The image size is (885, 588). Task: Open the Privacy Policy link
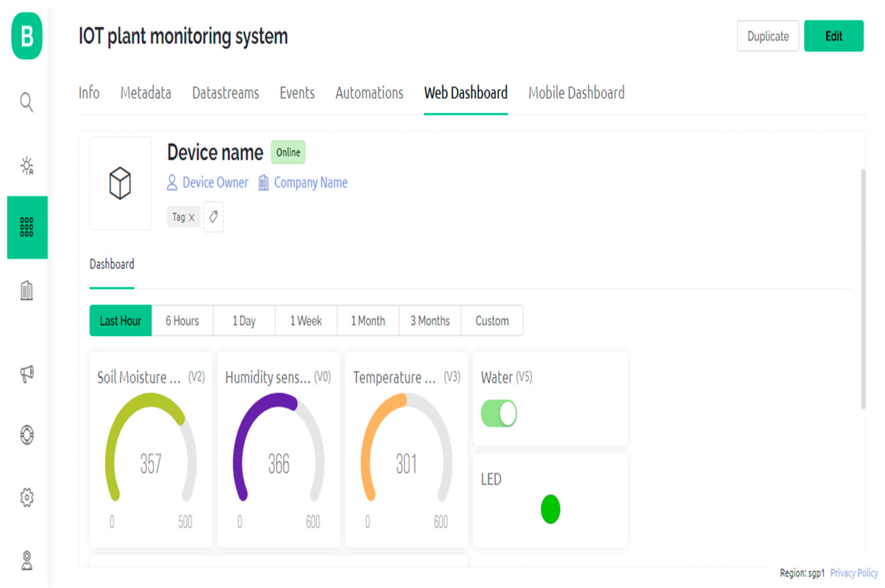tap(854, 573)
